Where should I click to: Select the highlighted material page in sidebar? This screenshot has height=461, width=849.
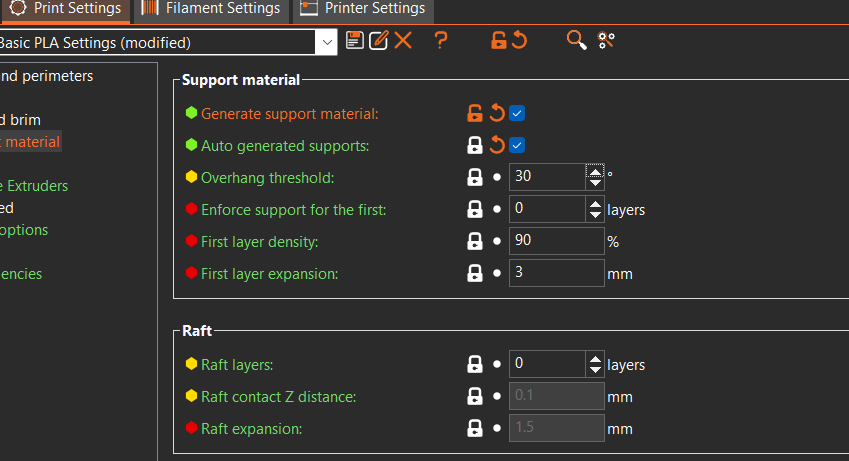(x=30, y=142)
